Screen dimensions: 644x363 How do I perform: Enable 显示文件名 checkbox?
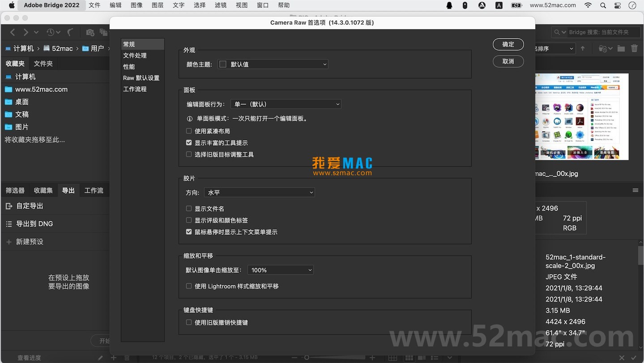click(189, 208)
